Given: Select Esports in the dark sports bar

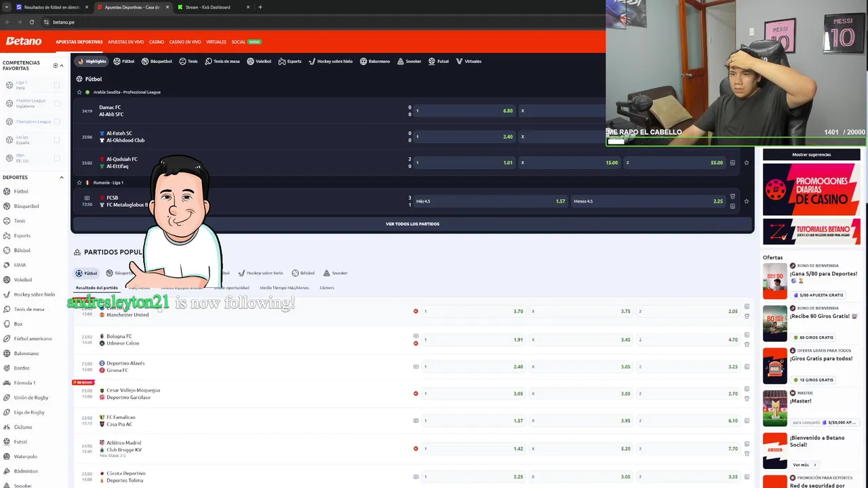Looking at the screenshot, I should (x=290, y=61).
